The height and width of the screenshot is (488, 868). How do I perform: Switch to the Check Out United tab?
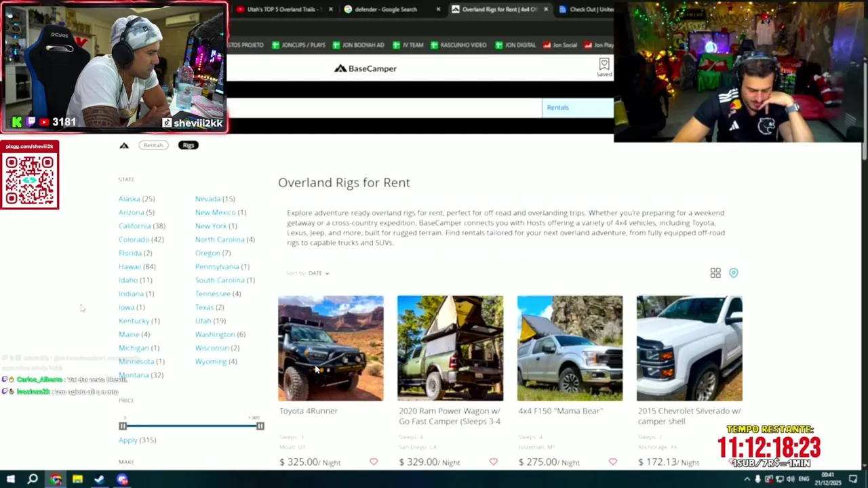click(x=586, y=9)
